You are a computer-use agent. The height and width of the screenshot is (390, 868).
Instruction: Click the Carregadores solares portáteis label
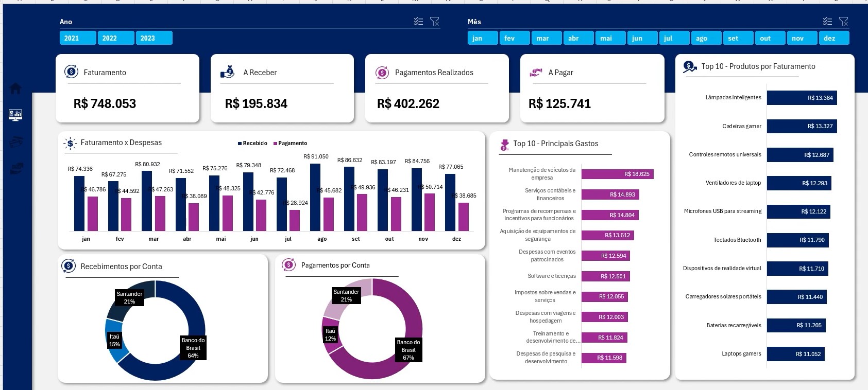723,296
